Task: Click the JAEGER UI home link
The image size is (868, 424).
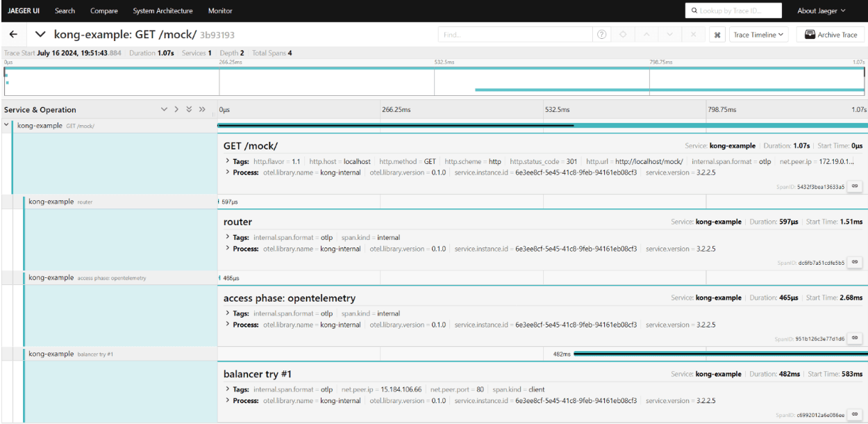Action: point(24,10)
